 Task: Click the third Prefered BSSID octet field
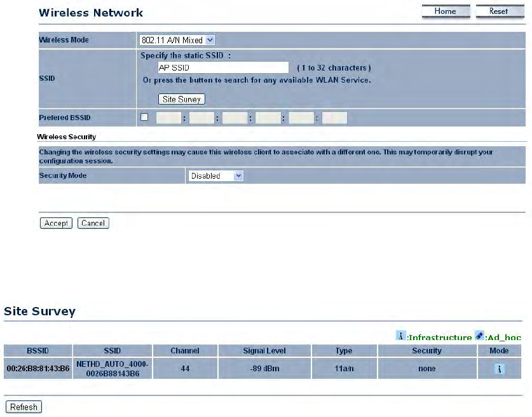point(235,118)
